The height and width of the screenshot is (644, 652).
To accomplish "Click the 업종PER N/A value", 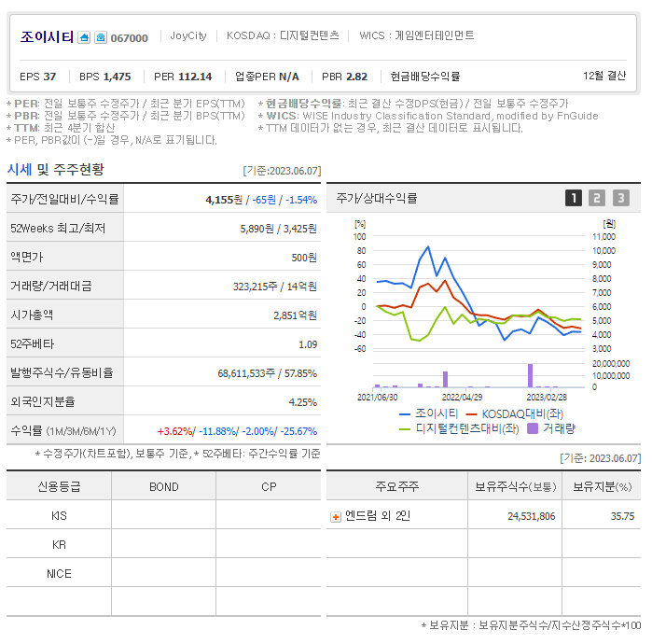I will pyautogui.click(x=267, y=77).
